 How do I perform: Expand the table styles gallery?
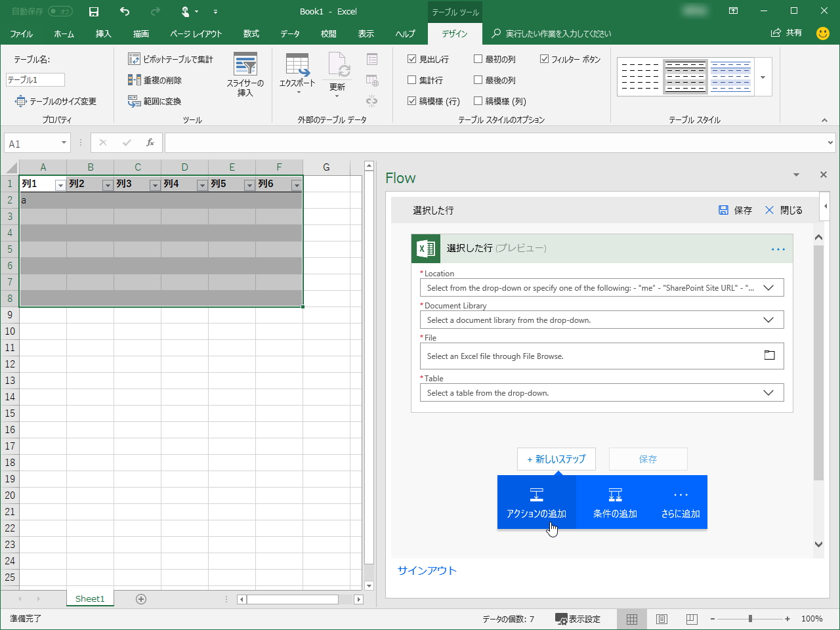(763, 76)
